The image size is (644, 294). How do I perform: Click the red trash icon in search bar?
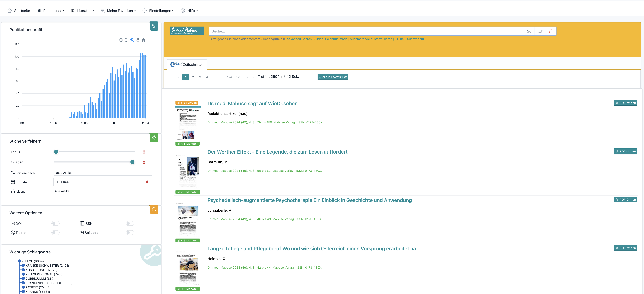(551, 31)
